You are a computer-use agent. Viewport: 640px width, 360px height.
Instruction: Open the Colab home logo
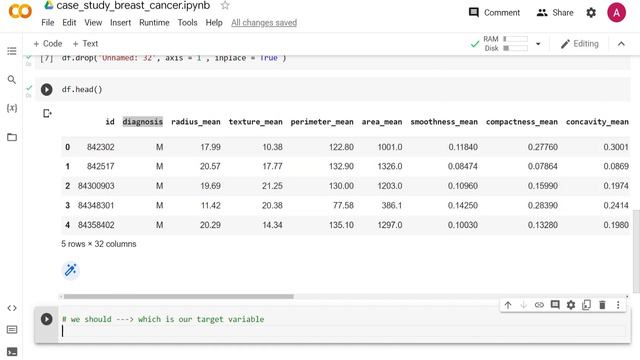point(20,11)
